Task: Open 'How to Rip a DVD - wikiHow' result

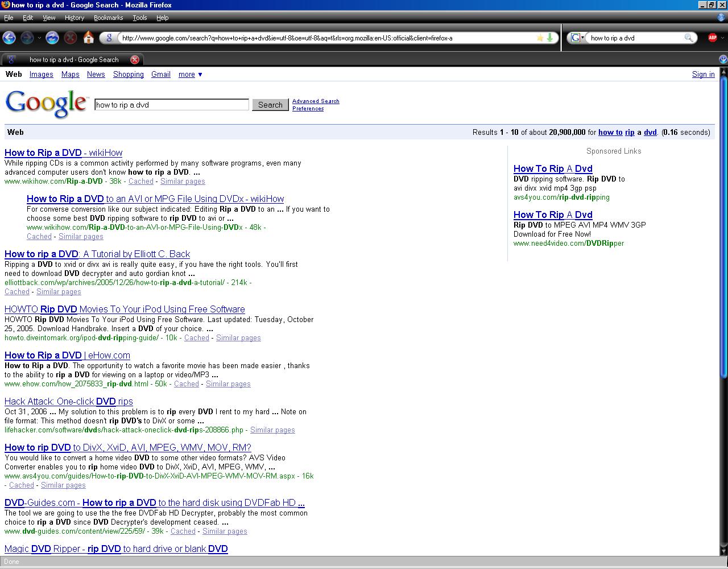Action: pyautogui.click(x=63, y=152)
